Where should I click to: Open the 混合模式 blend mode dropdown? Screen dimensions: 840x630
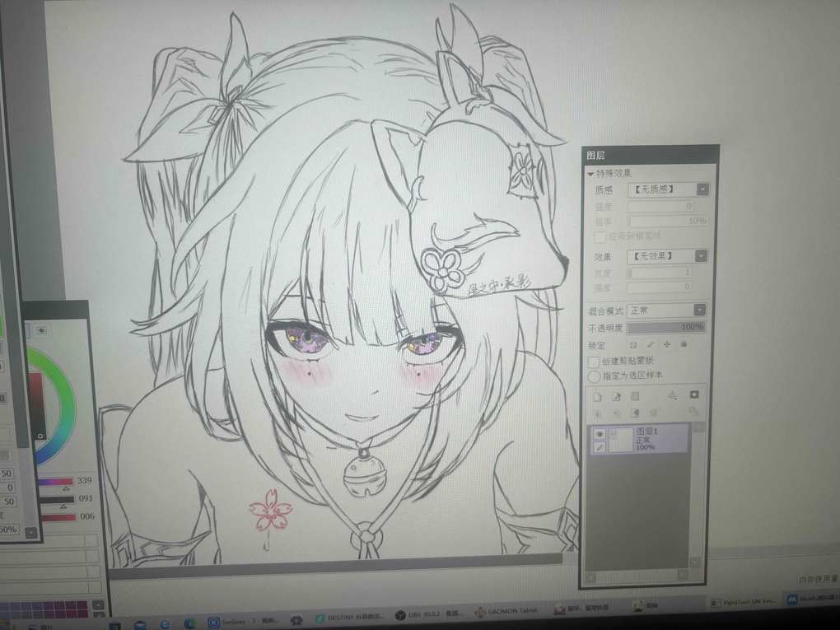(x=699, y=310)
